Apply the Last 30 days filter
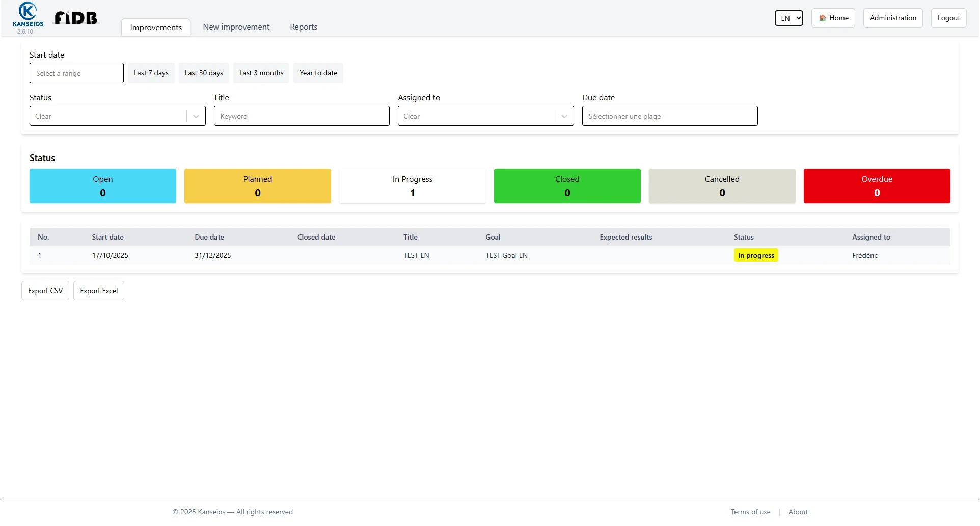980x526 pixels. click(204, 73)
